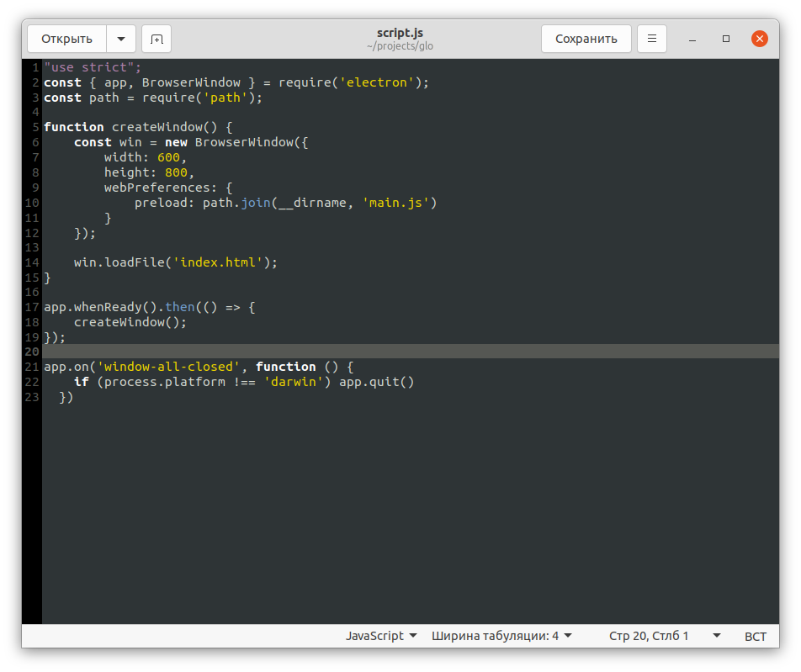Click the createWindow function declaration
Image resolution: width=801 pixels, height=672 pixels.
coord(138,127)
